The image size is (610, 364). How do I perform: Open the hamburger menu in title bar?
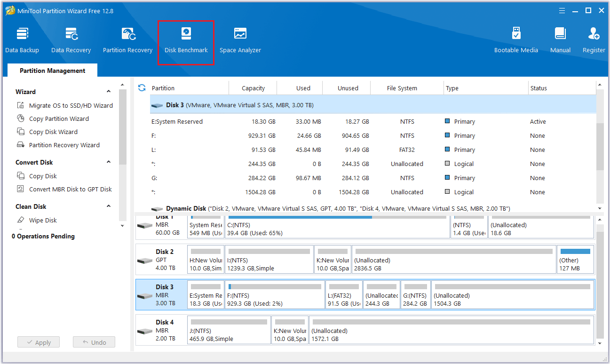pyautogui.click(x=562, y=10)
